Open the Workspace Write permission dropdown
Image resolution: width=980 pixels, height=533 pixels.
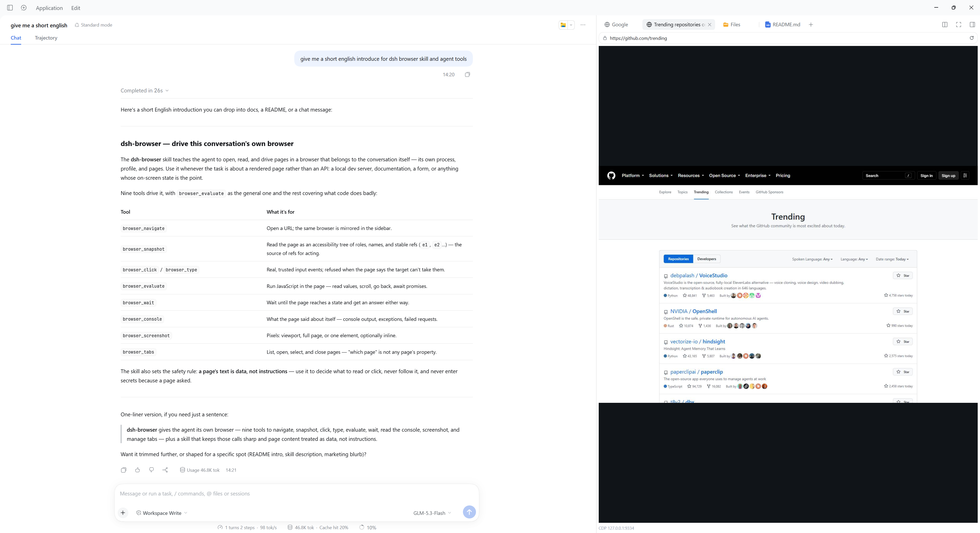coord(162,513)
